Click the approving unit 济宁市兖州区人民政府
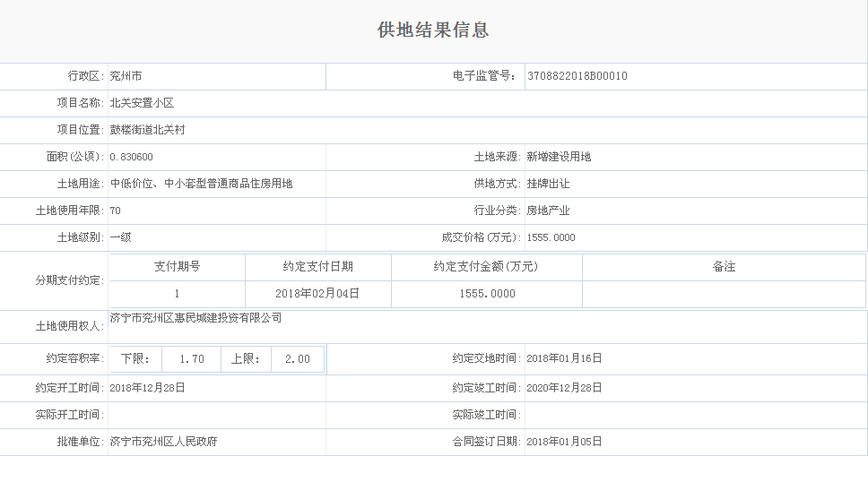The height and width of the screenshot is (499, 868). coord(163,442)
